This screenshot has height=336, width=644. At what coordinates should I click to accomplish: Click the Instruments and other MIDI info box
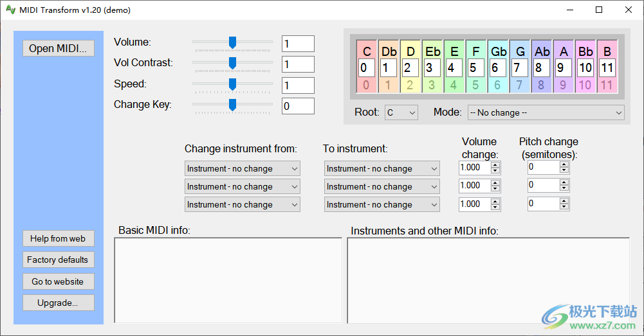[x=488, y=281]
